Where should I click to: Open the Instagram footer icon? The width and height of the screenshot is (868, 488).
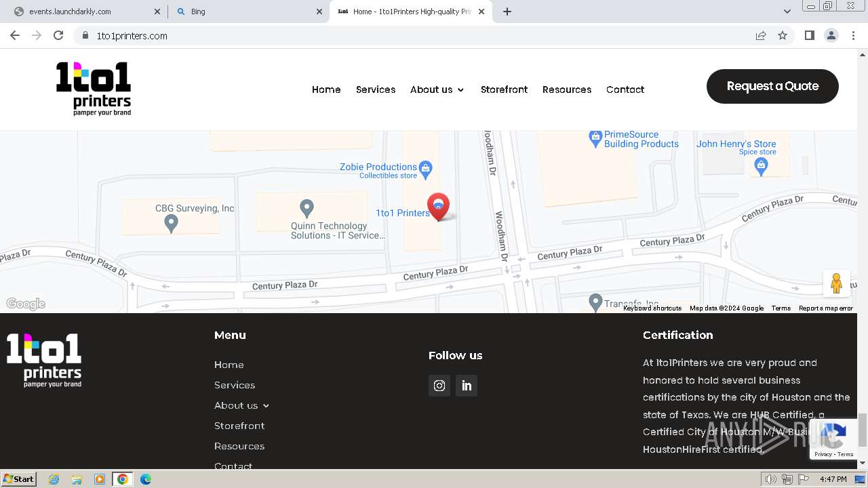coord(439,386)
